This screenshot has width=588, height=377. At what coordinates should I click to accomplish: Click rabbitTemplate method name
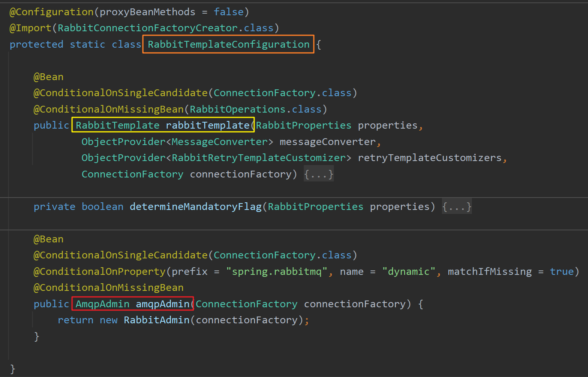(x=208, y=125)
